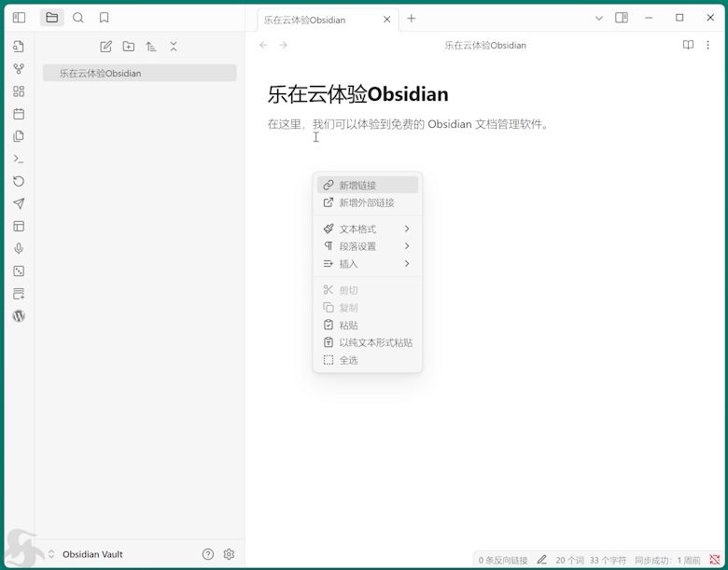
Task: Open the bookmarks panel icon
Action: [x=104, y=18]
